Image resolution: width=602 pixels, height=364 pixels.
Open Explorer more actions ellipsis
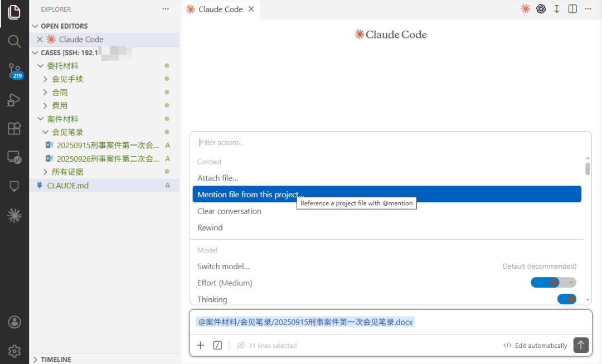pyautogui.click(x=166, y=9)
